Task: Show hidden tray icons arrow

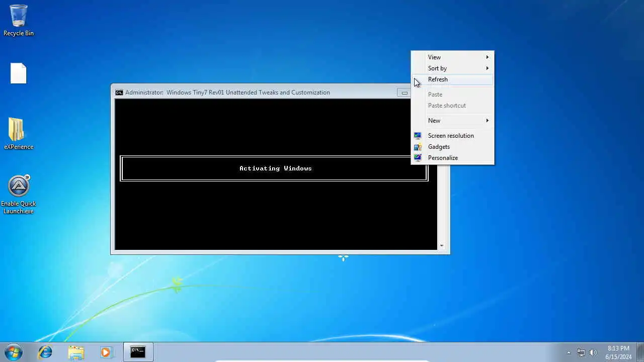Action: [569, 352]
